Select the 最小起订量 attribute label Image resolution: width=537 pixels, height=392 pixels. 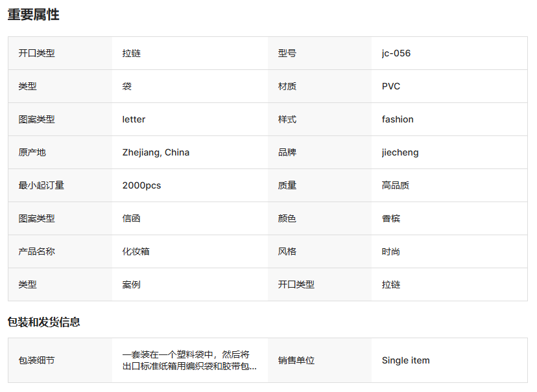tap(41, 185)
